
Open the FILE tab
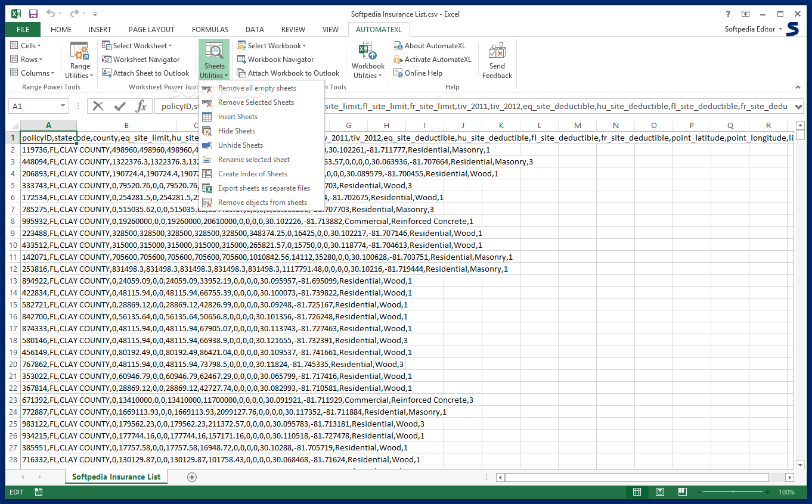point(23,30)
